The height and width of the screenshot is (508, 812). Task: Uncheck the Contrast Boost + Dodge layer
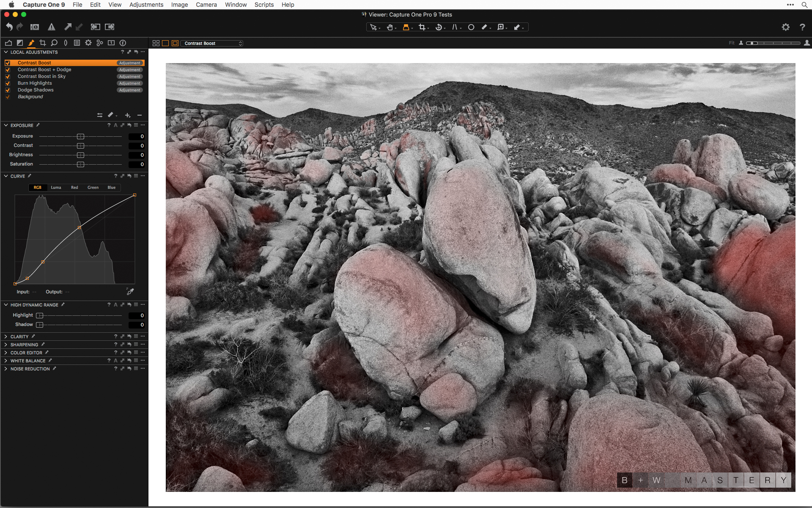click(8, 70)
